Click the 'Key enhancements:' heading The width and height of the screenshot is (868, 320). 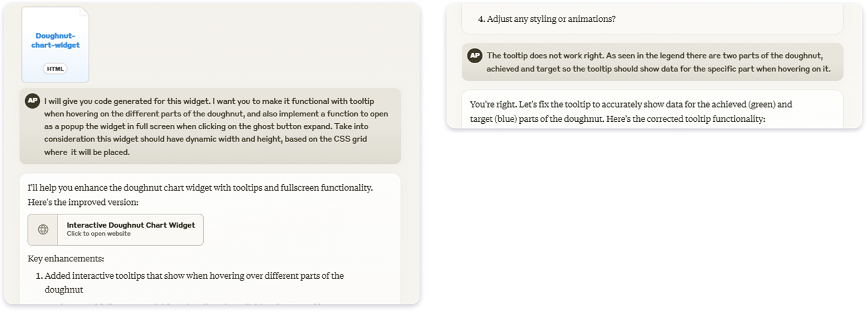click(x=66, y=259)
